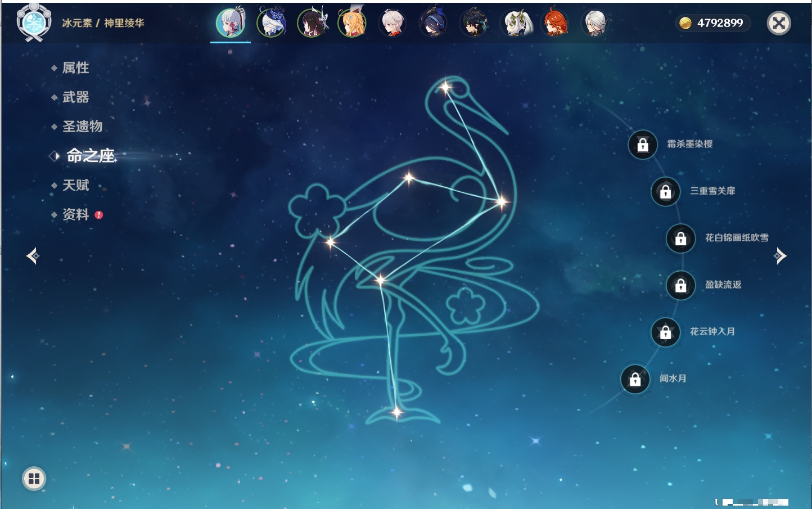This screenshot has height=509, width=812.
Task: Open the 圣遗物 artifacts page
Action: click(82, 127)
